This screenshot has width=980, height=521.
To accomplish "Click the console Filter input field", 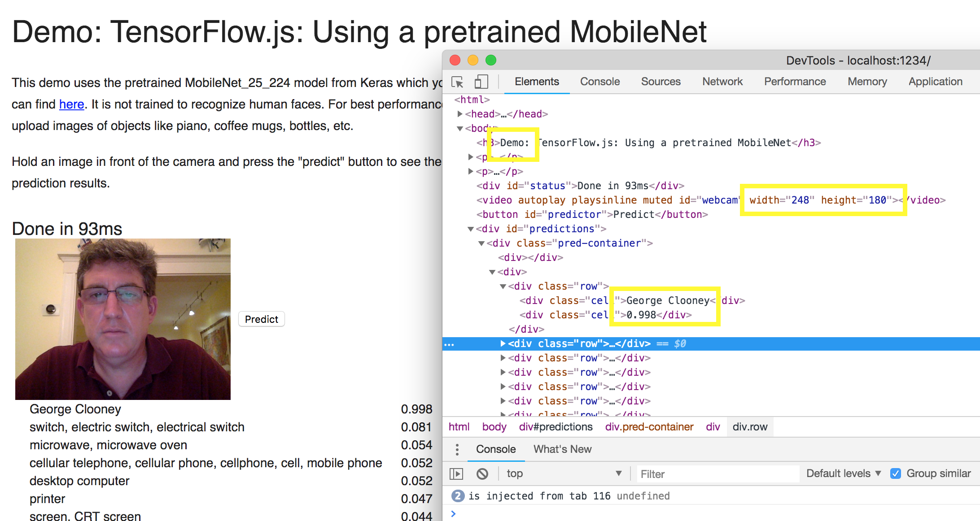I will click(x=718, y=474).
